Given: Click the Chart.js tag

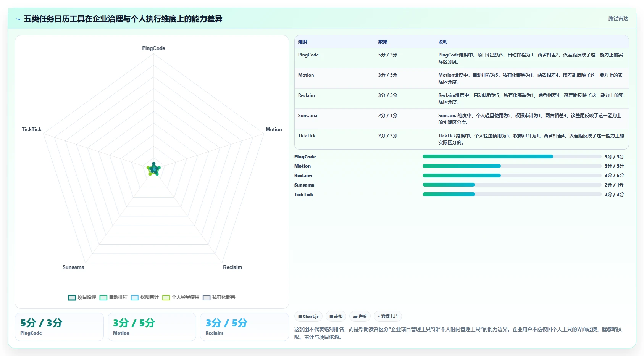Looking at the screenshot, I should [308, 316].
